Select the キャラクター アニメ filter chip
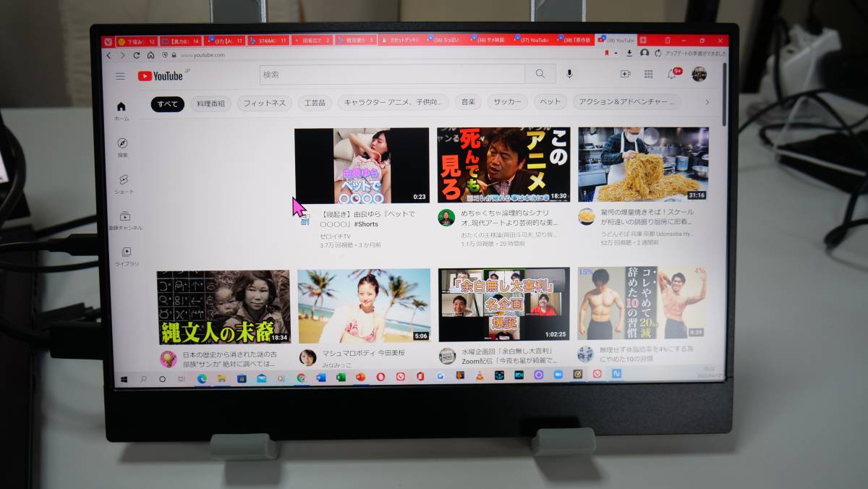Screen dimensions: 868x489 (x=393, y=103)
